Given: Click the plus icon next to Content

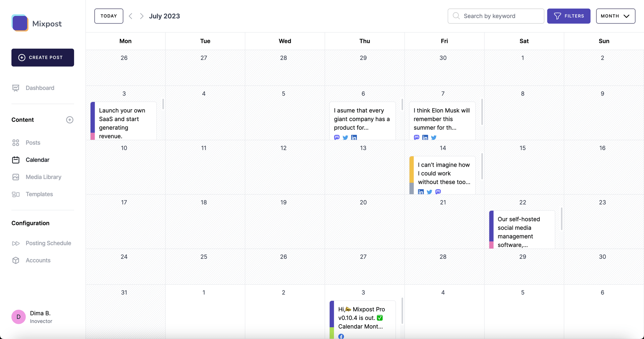Looking at the screenshot, I should point(70,120).
